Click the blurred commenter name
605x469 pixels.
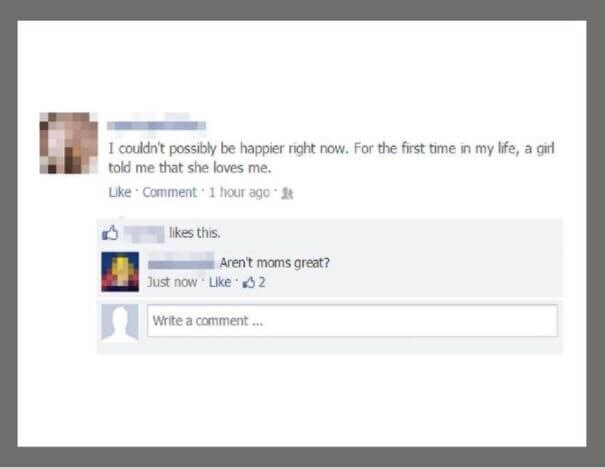tap(181, 263)
